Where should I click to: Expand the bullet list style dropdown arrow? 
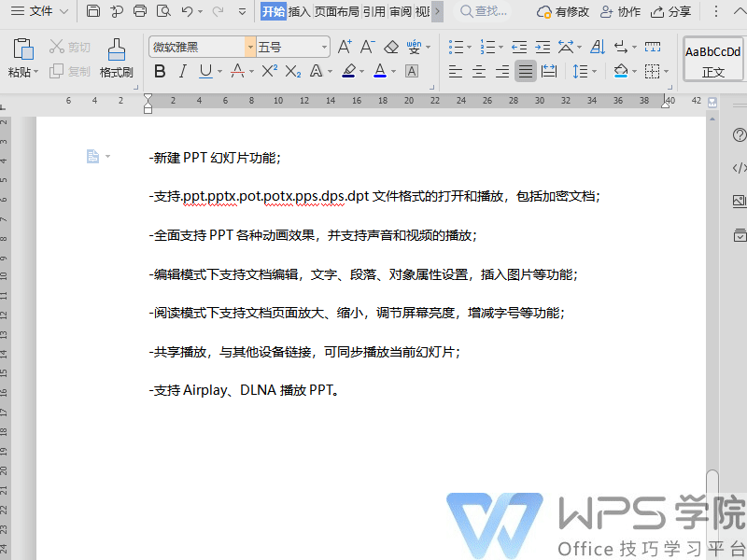click(468, 47)
